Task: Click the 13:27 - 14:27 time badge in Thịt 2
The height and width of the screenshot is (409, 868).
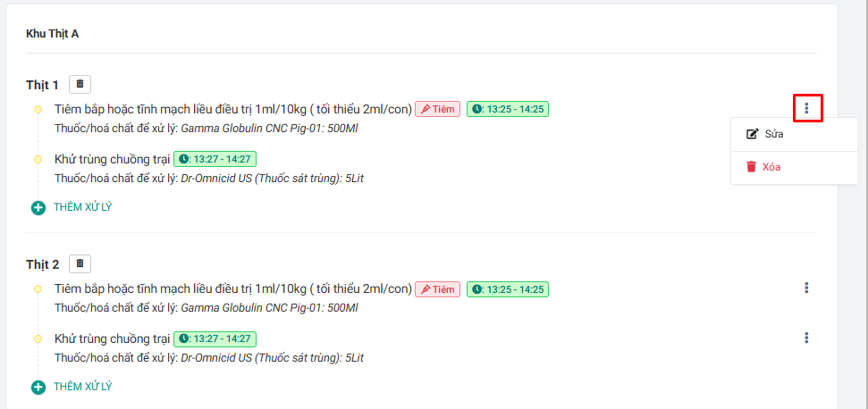Action: pos(215,339)
